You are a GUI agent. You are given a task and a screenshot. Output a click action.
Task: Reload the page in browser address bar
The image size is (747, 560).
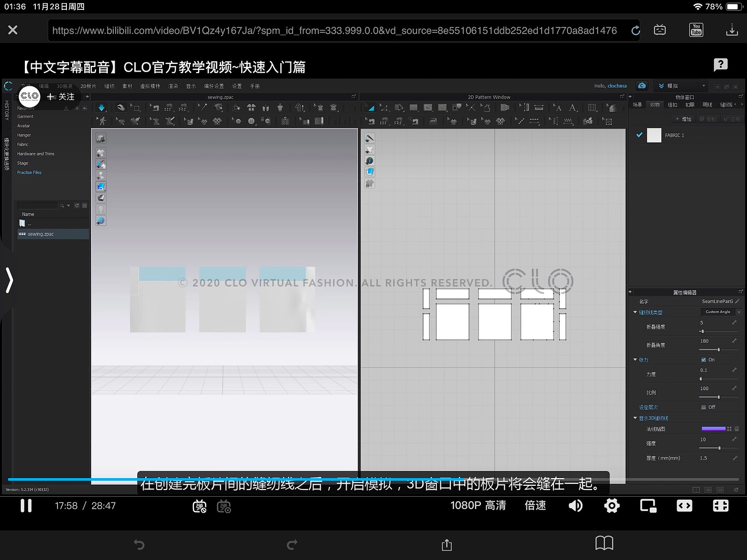[635, 31]
